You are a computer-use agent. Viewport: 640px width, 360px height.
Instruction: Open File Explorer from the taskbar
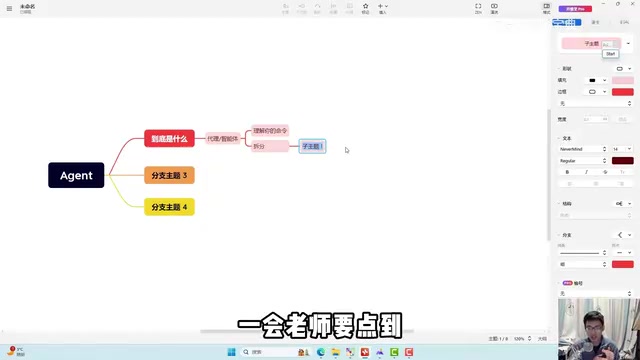(x=336, y=352)
